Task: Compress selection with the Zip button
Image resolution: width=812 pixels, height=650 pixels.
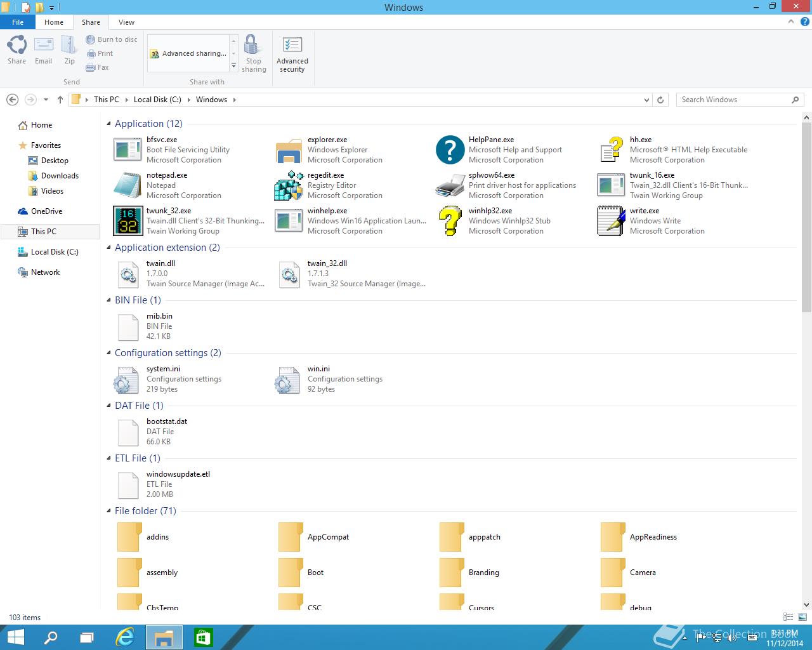Action: pyautogui.click(x=69, y=50)
